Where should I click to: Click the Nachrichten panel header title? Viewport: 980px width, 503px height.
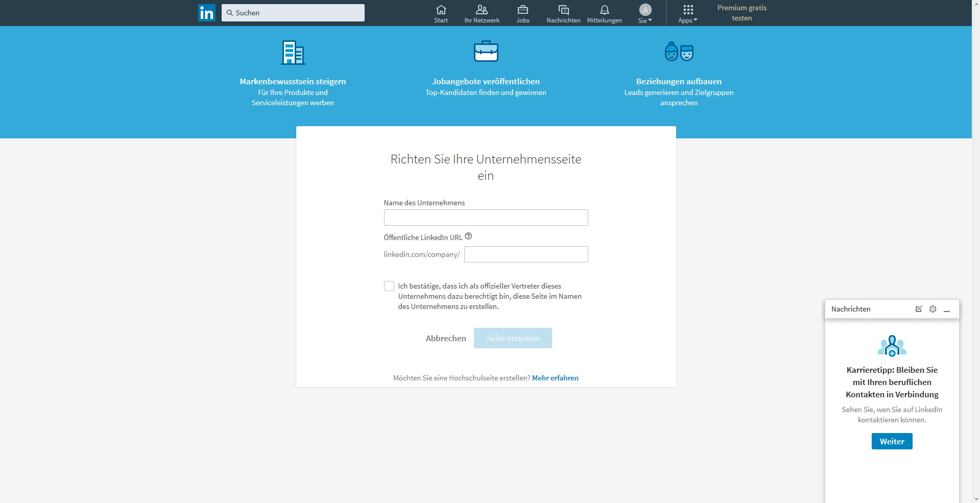click(851, 309)
